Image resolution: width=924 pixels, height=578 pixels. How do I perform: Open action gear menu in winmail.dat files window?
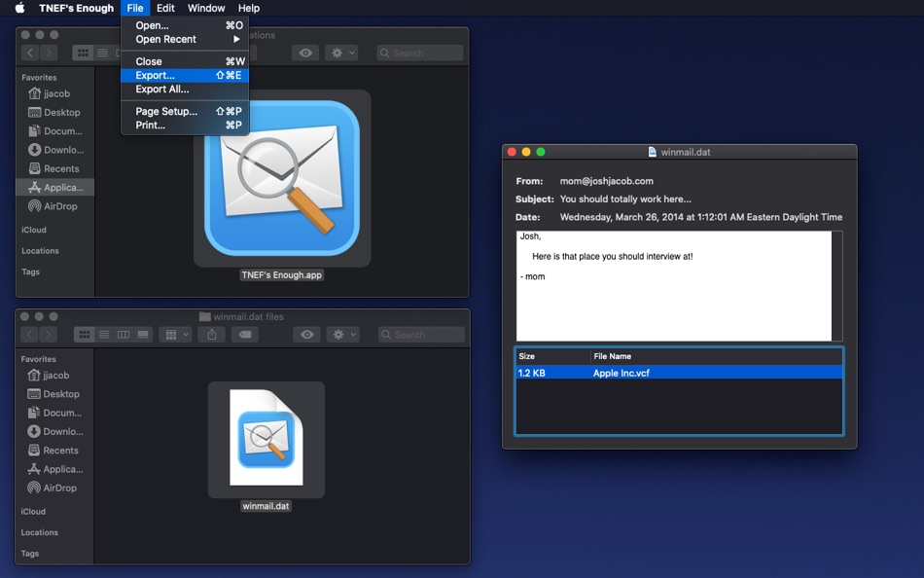343,335
